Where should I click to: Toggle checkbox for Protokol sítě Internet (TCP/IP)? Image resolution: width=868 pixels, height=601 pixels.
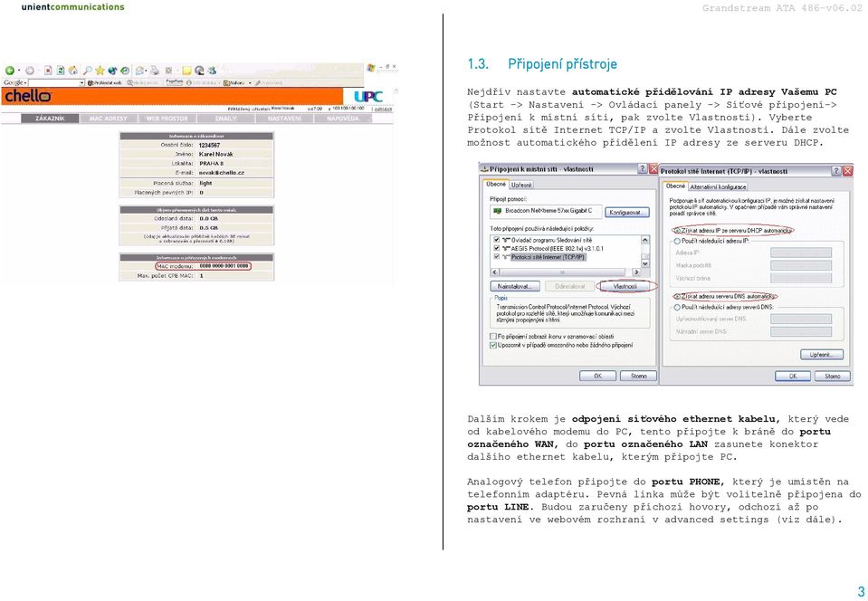click(x=497, y=257)
